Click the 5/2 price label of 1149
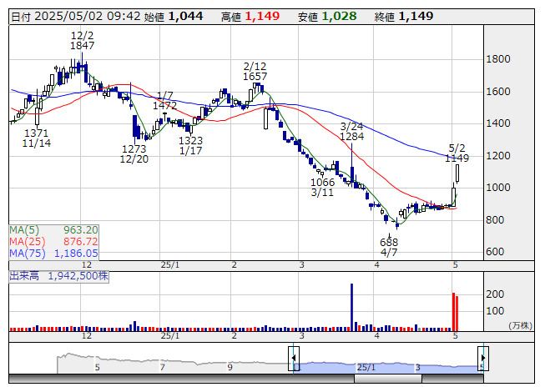Screen dimensions: 545x392 point(457,153)
